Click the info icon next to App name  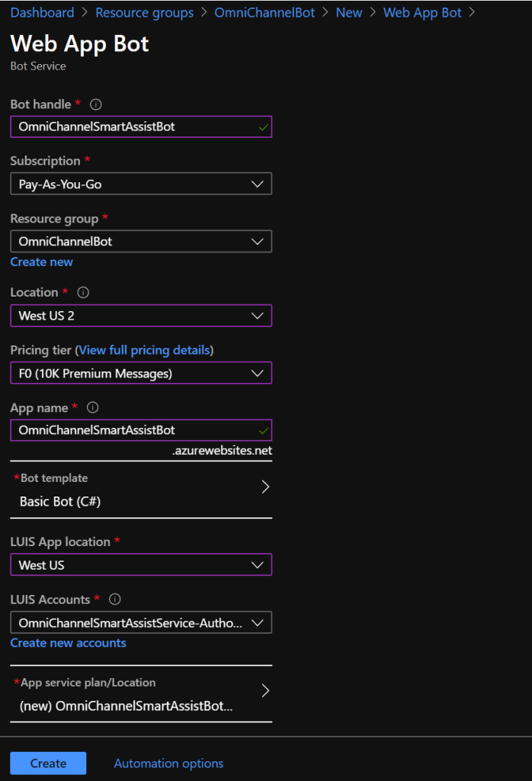(x=94, y=408)
